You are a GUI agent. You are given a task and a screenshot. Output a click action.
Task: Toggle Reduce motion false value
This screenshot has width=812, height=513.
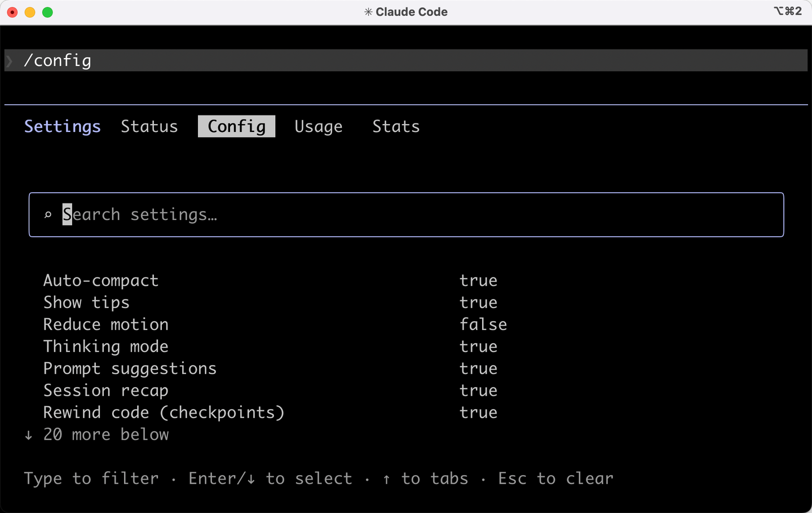[483, 325]
